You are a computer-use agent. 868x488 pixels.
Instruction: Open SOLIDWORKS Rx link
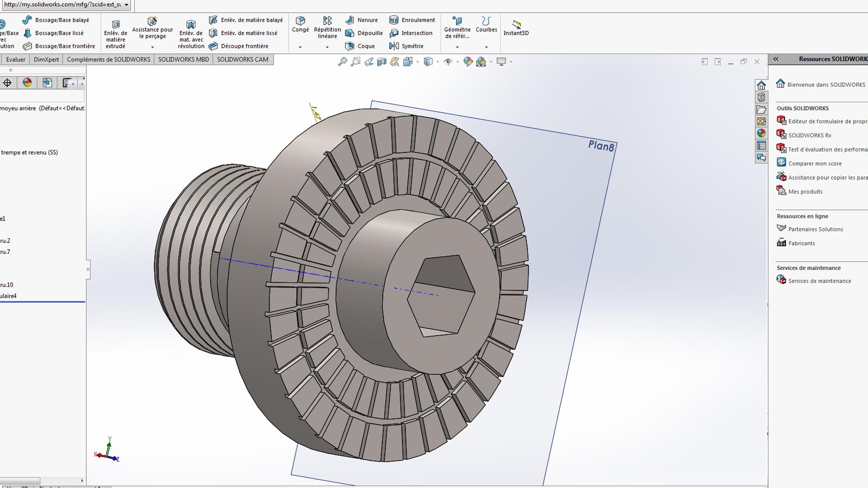tap(809, 135)
